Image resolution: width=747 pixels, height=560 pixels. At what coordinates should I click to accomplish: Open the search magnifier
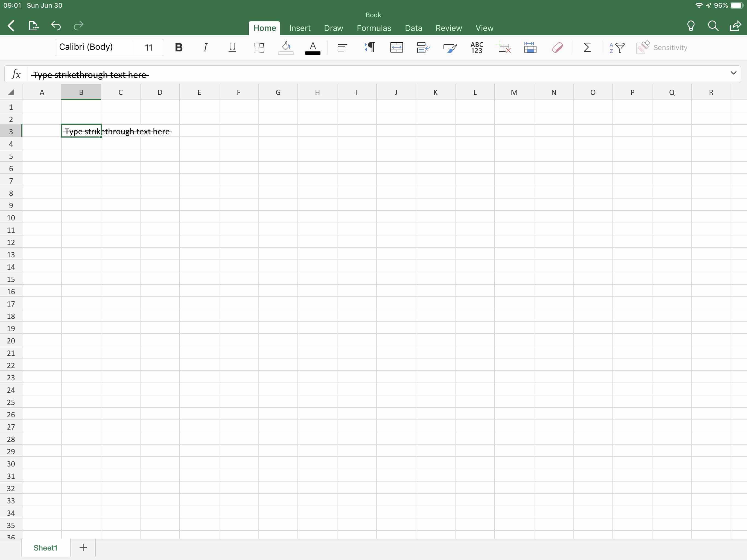click(x=713, y=26)
